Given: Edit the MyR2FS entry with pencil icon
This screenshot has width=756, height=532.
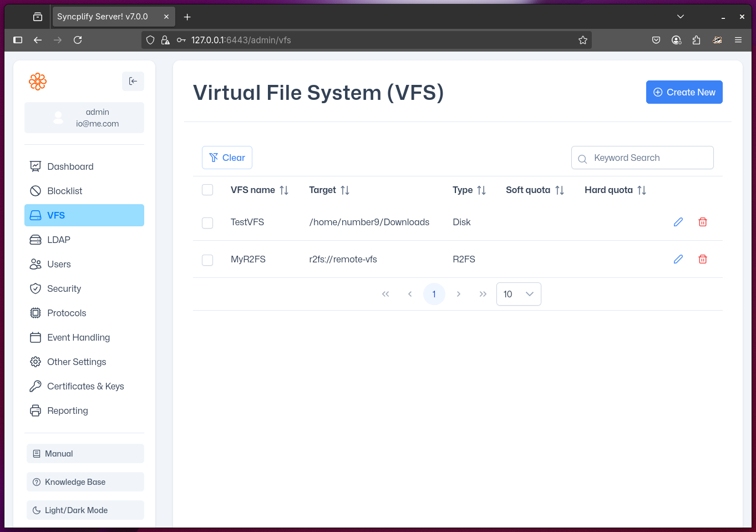Looking at the screenshot, I should pyautogui.click(x=678, y=259).
